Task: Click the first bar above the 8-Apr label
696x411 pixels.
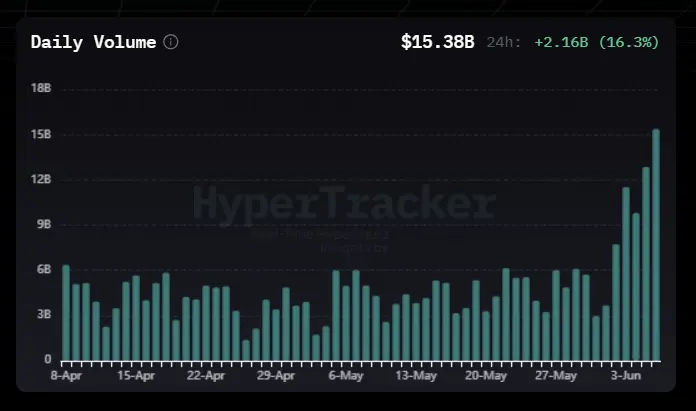Action: pos(66,312)
